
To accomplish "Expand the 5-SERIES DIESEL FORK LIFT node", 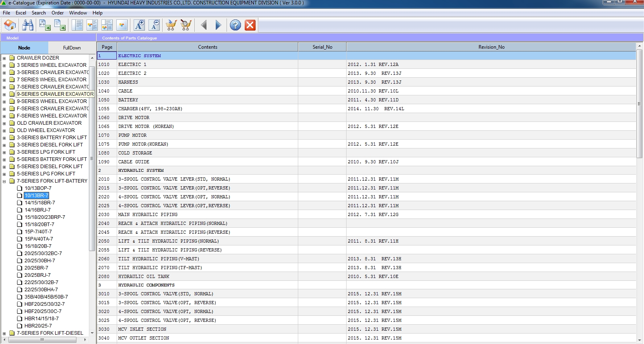I will point(4,167).
